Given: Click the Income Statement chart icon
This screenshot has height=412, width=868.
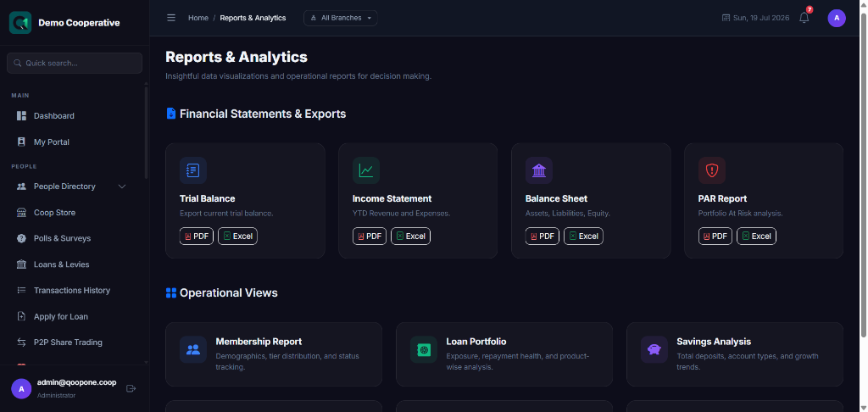Looking at the screenshot, I should (366, 170).
